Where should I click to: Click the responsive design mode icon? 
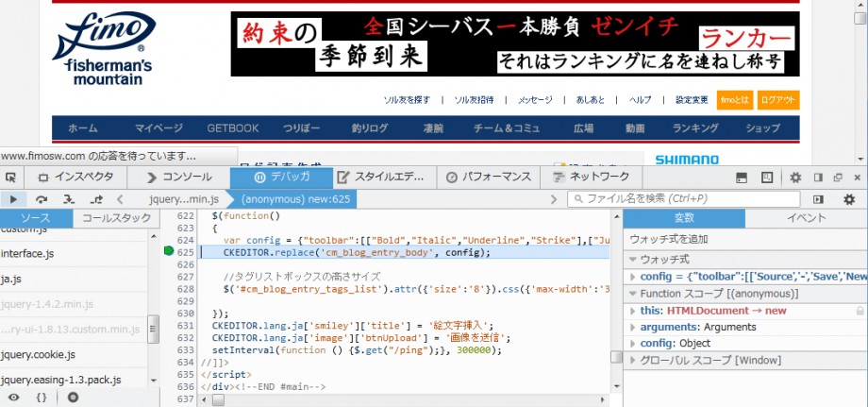click(767, 178)
